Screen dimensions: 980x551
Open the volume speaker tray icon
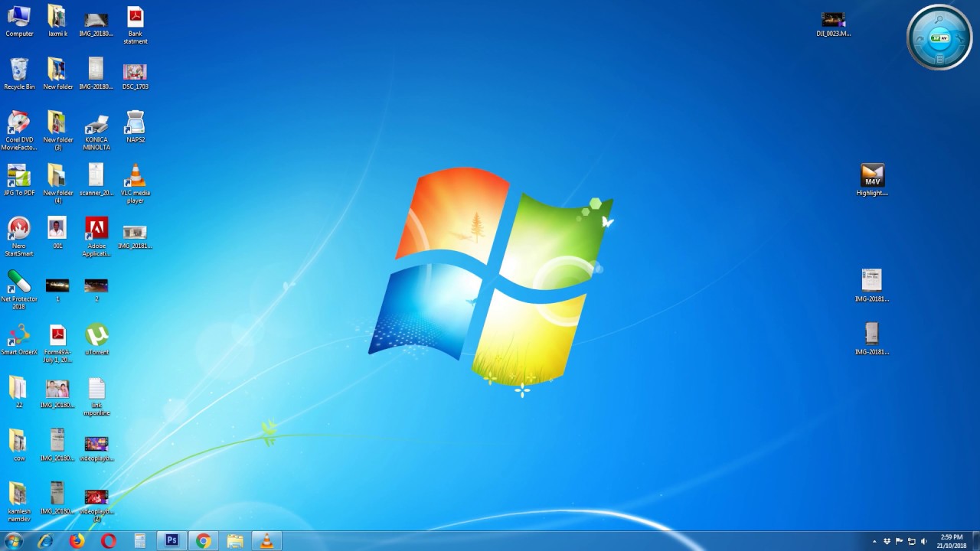pyautogui.click(x=924, y=541)
